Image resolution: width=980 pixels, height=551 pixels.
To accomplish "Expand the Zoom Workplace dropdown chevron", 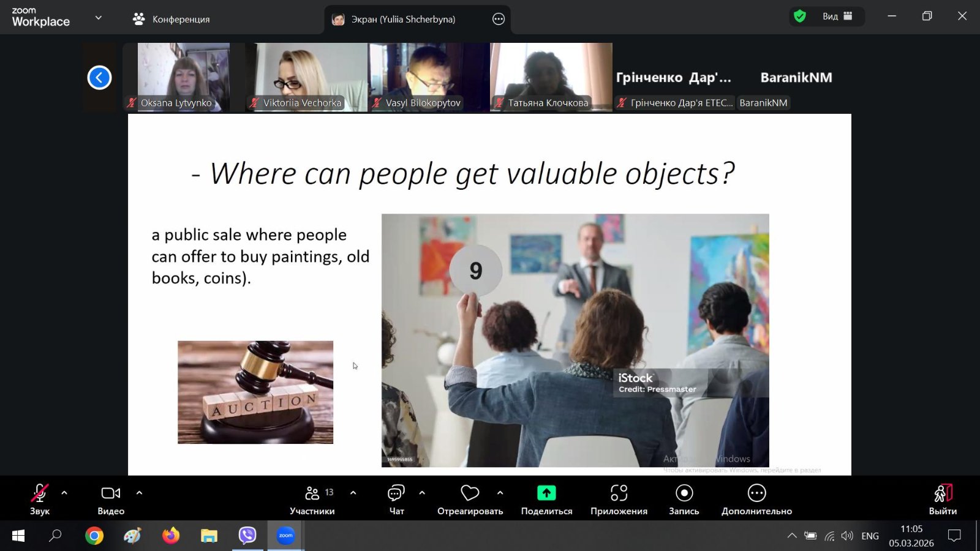I will [99, 18].
